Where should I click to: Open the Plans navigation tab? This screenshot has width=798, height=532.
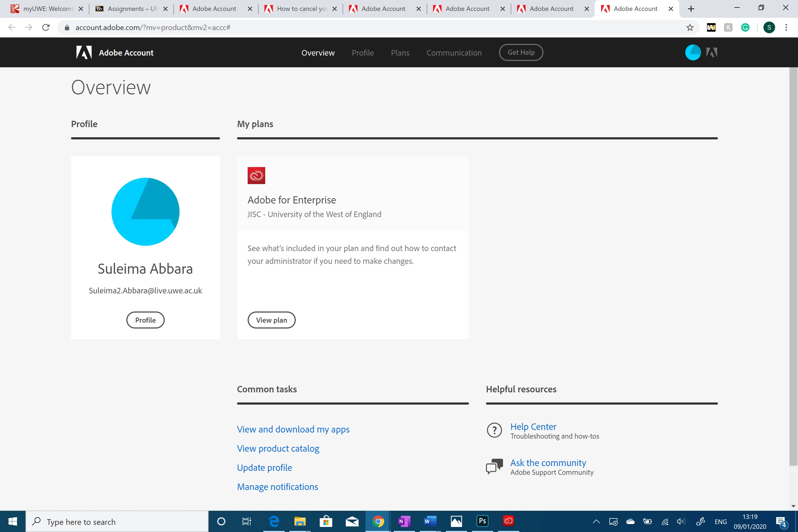tap(400, 53)
